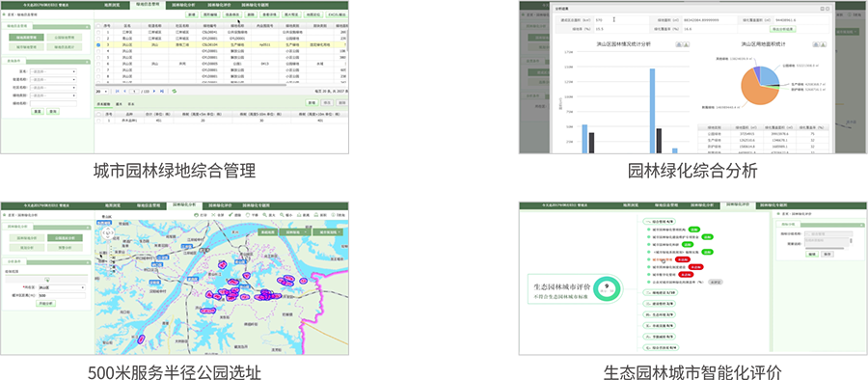Select the zoom-in magnifier tool above the map
Image resolution: width=868 pixels, height=380 pixels.
(x=264, y=215)
